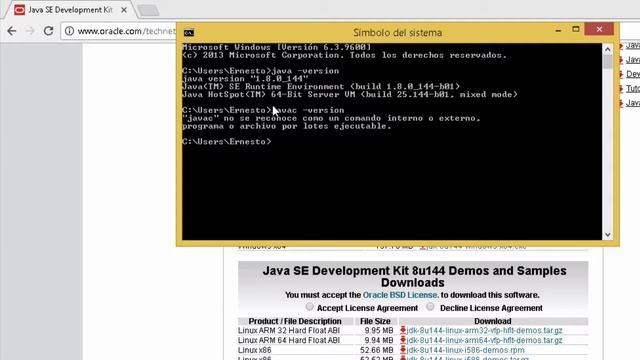Minimize the Símbolo del sistema window

click(558, 30)
